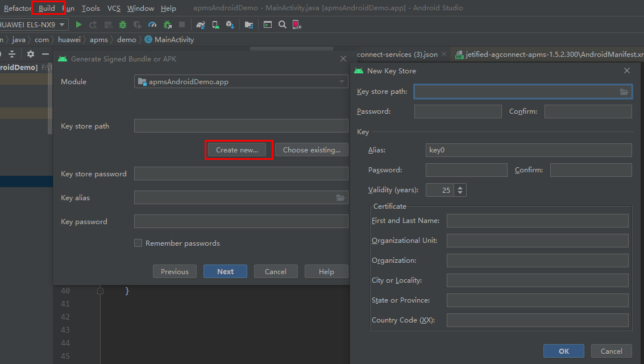This screenshot has height=364, width=644.
Task: Open the Build menu
Action: [47, 8]
